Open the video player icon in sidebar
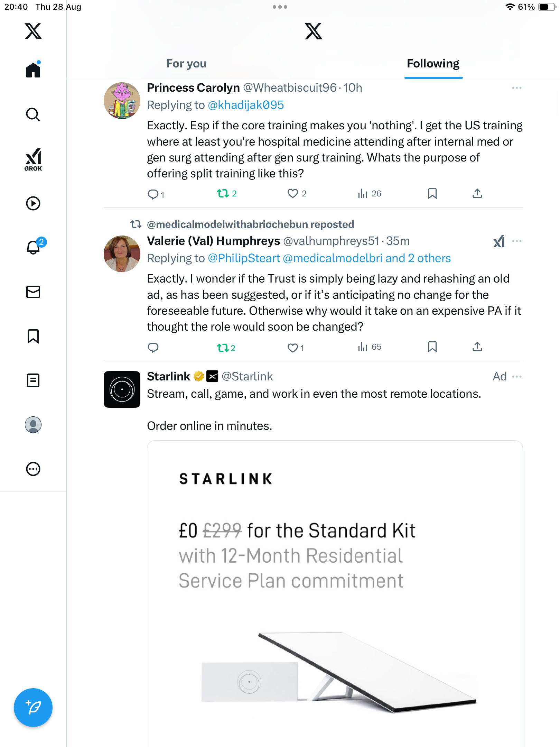Screen dimensions: 560x747 click(x=33, y=203)
